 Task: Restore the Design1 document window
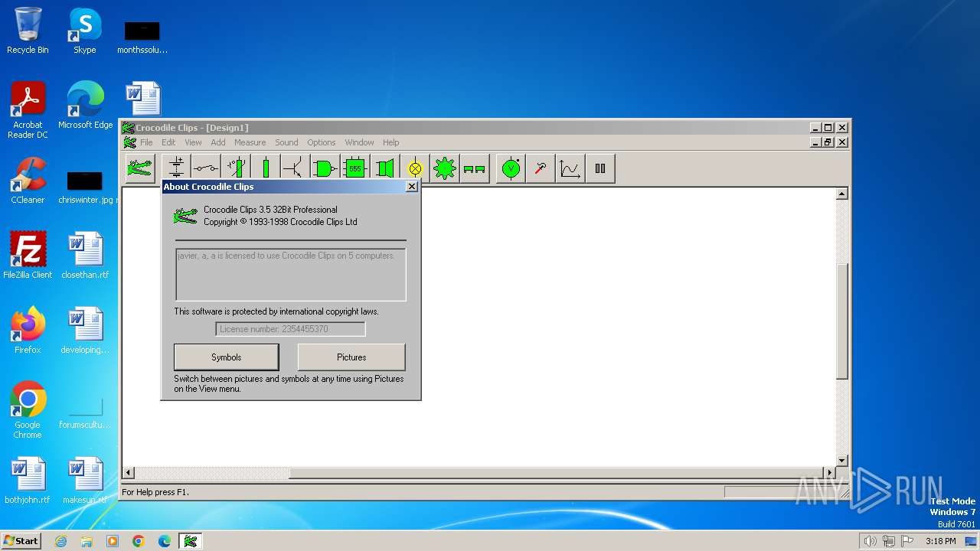[x=828, y=142]
